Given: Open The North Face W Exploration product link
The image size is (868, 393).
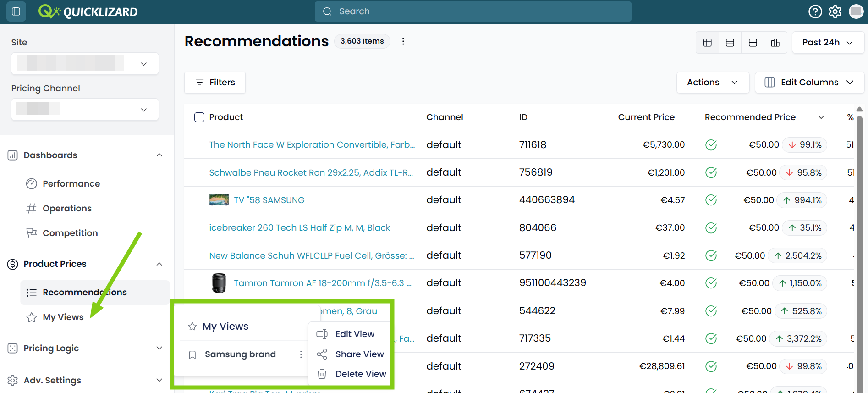Looking at the screenshot, I should pos(312,145).
